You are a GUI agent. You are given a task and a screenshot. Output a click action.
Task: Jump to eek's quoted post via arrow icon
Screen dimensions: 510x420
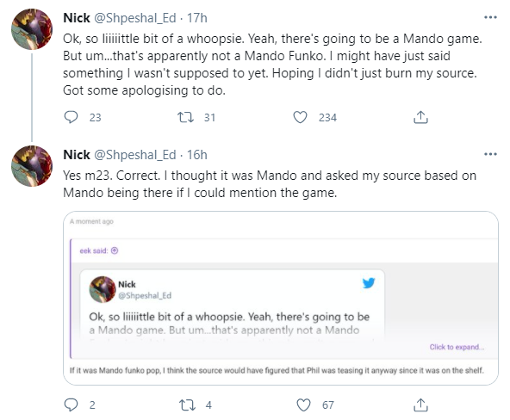point(115,250)
